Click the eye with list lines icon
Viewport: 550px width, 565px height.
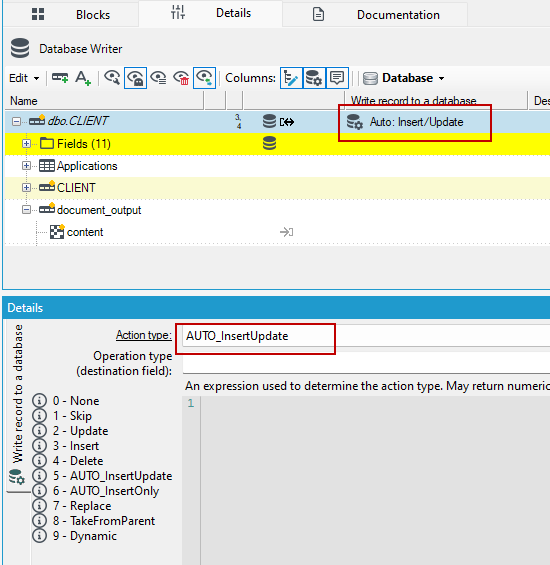[x=158, y=78]
